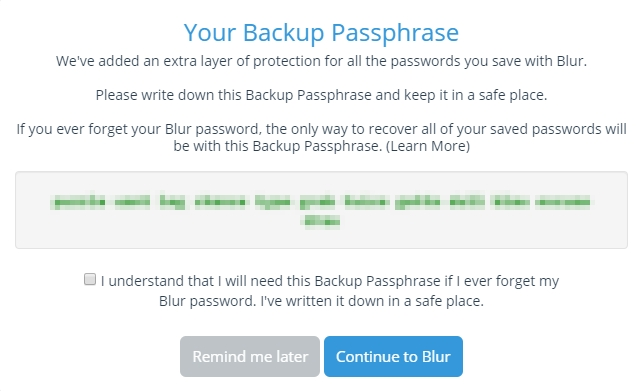Click the fourth blurred passphrase word

[x=220, y=201]
